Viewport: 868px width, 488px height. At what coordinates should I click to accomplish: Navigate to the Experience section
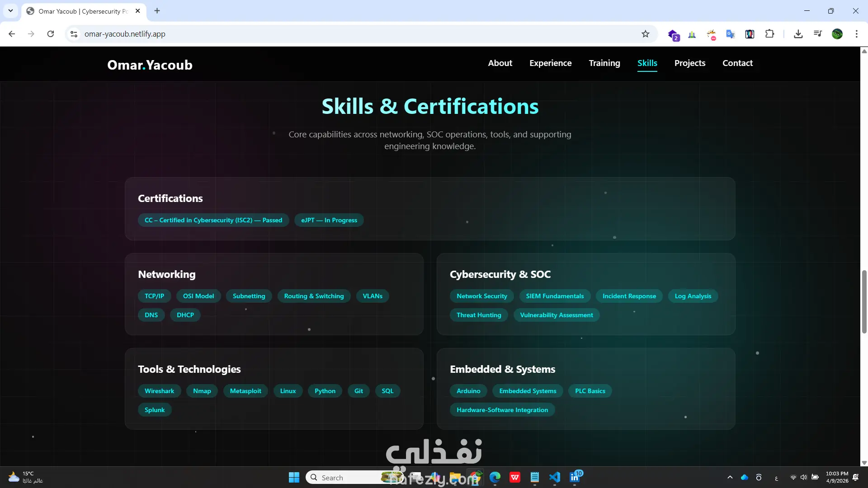[x=550, y=63]
